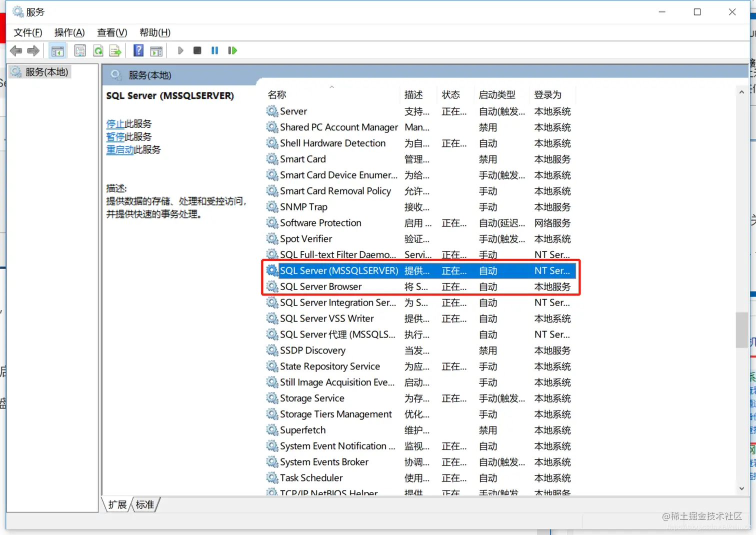Open the blue Help question-mark icon
Image resolution: width=756 pixels, height=535 pixels.
(138, 50)
